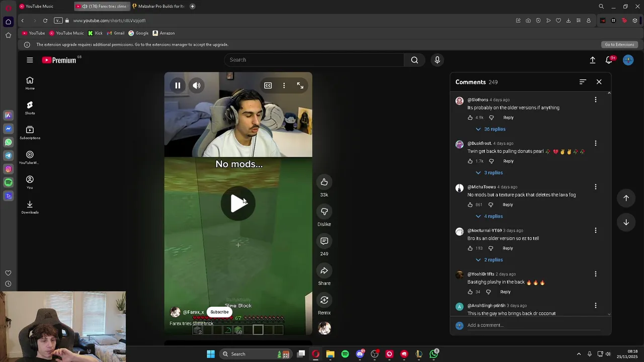The height and width of the screenshot is (362, 644).
Task: Expand 3 replies under @Duskfrost comment
Action: [489, 173]
